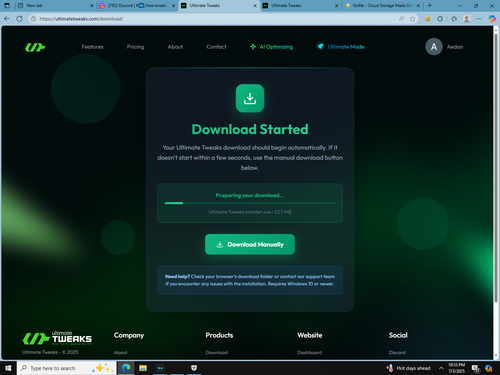The image size is (500, 375).
Task: Open Favorites list icon in toolbar
Action: tap(454, 19)
